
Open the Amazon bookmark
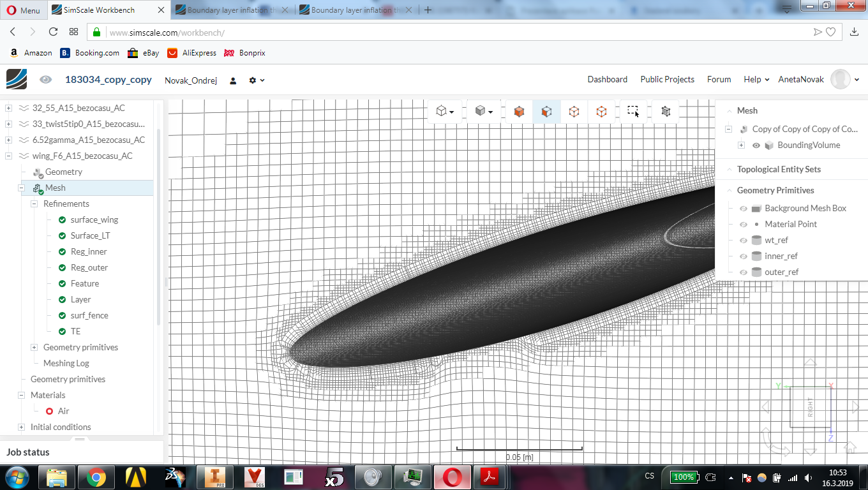[31, 53]
